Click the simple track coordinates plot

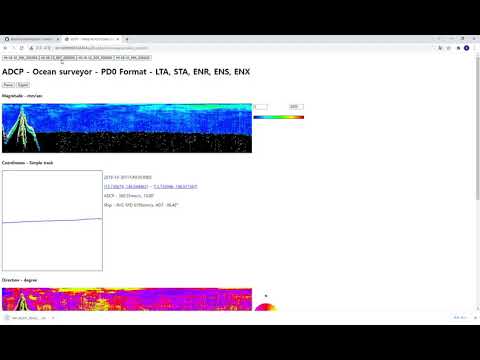(x=52, y=221)
